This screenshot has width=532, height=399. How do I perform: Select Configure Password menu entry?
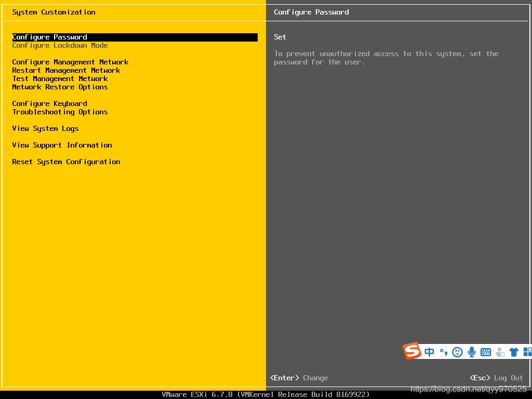tap(50, 37)
